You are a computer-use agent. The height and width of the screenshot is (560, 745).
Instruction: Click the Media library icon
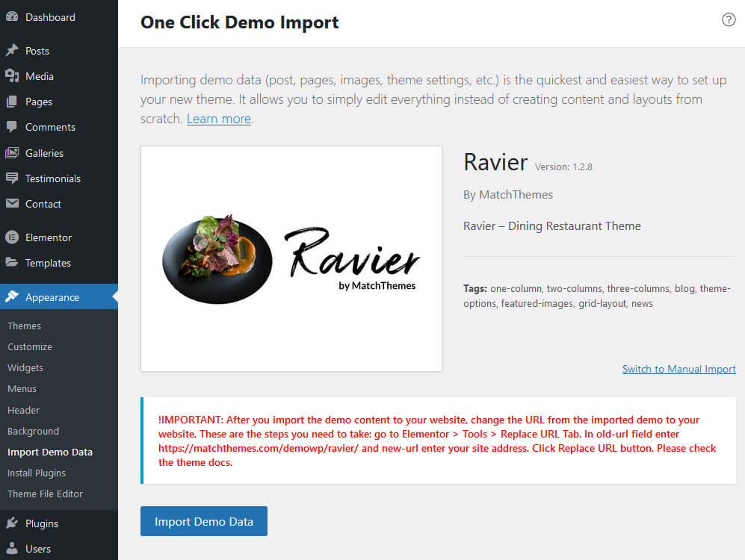[12, 76]
